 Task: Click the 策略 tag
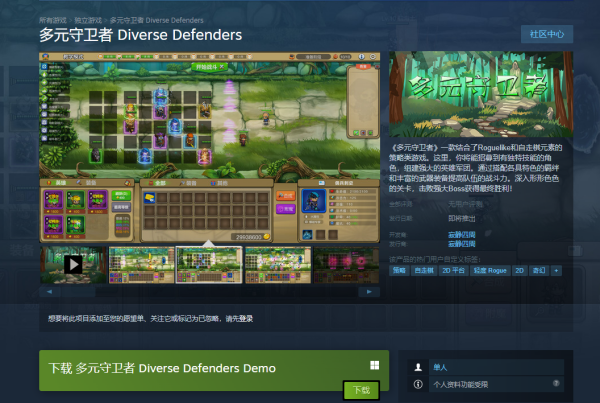pyautogui.click(x=399, y=271)
